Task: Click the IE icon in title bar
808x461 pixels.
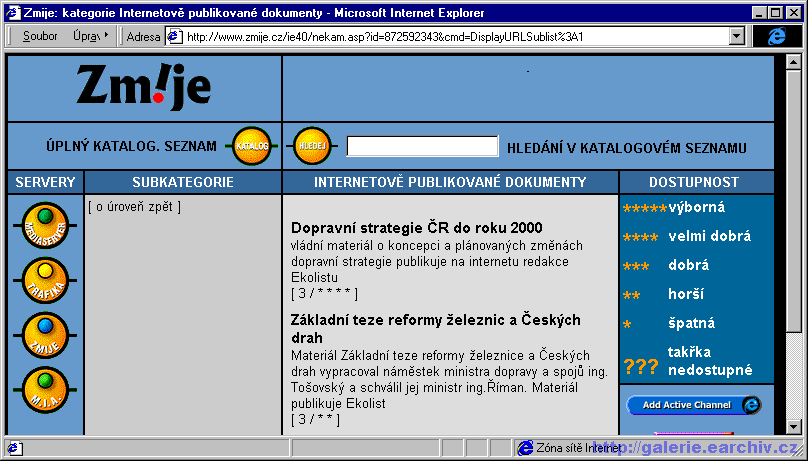Action: coord(13,12)
